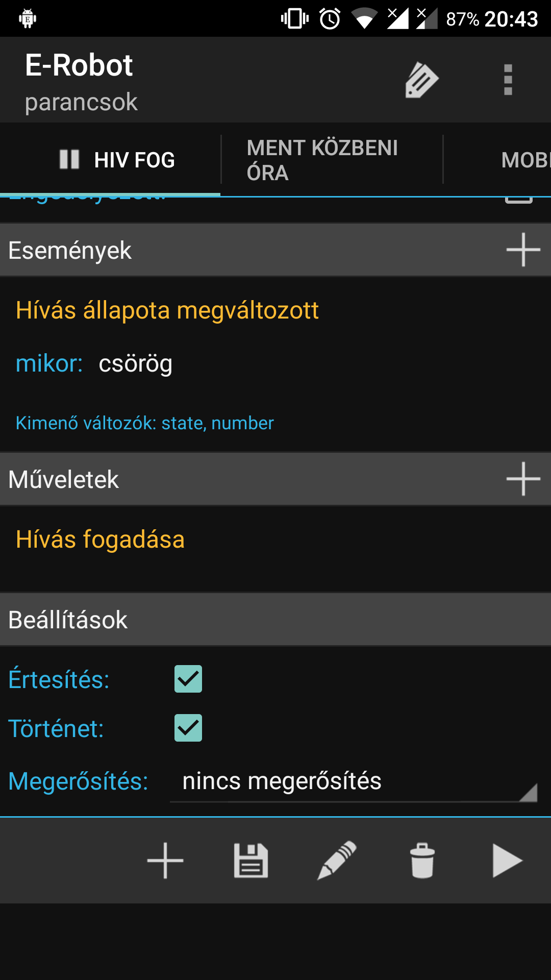Add a new event with Események plus

coord(523,250)
